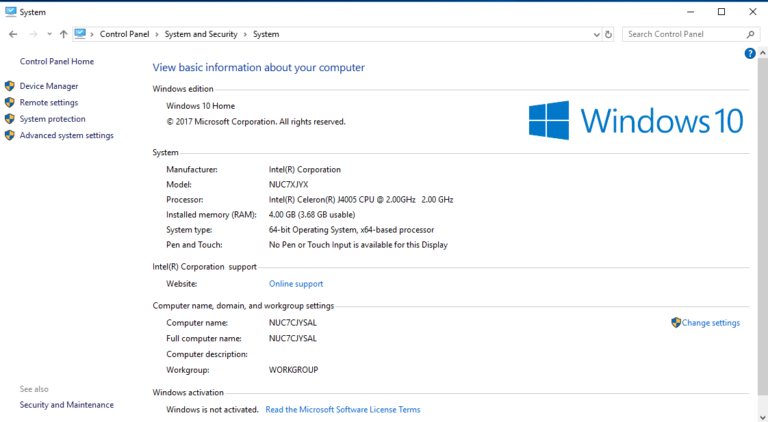Click the Back navigation arrow
The width and height of the screenshot is (768, 422).
(13, 34)
